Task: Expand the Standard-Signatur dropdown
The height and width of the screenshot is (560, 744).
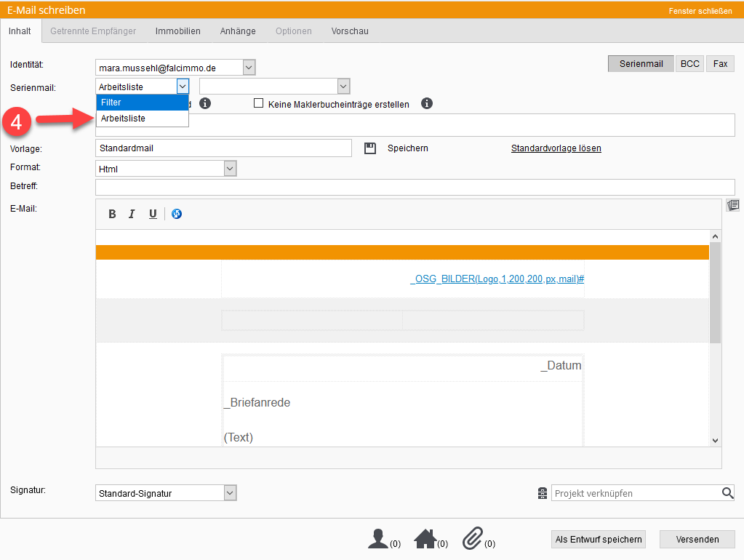Action: tap(230, 493)
